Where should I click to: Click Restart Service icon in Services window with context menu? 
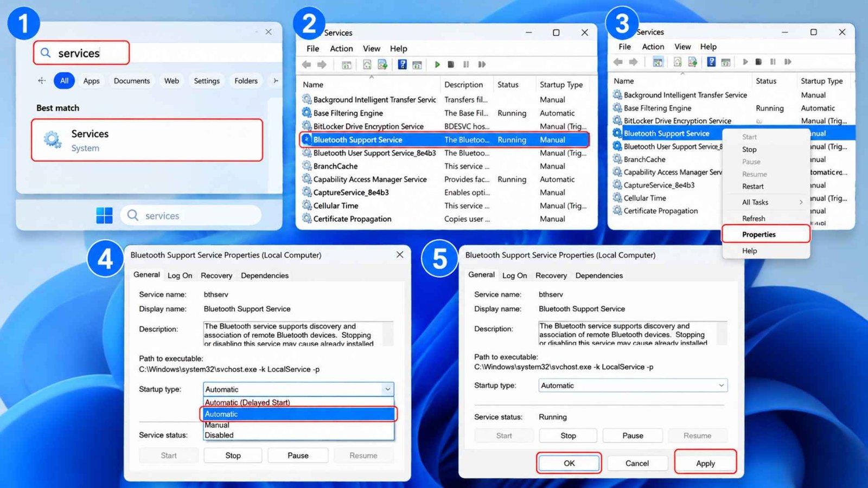click(788, 62)
